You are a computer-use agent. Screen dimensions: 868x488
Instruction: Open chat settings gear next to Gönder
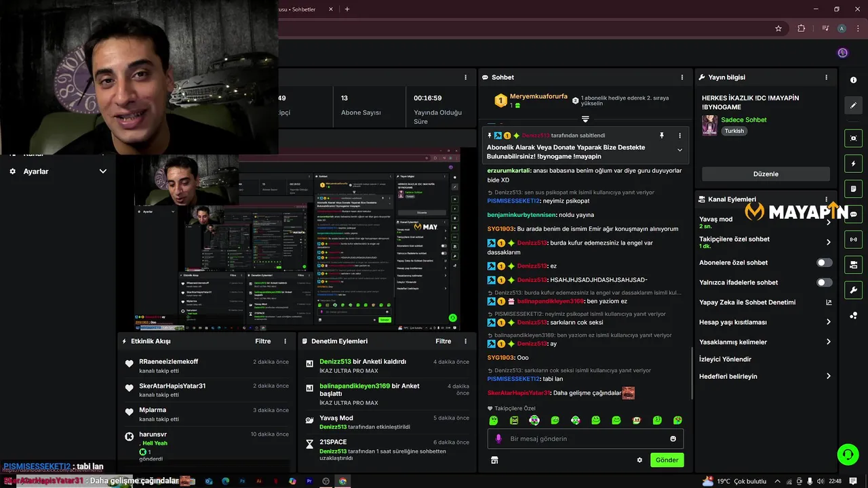click(x=639, y=460)
